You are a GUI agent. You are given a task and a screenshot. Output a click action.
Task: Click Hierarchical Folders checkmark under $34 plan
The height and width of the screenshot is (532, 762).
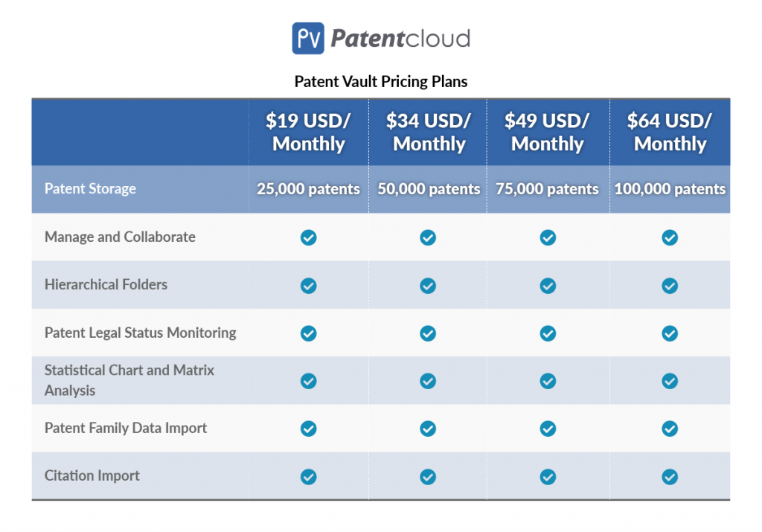(428, 286)
